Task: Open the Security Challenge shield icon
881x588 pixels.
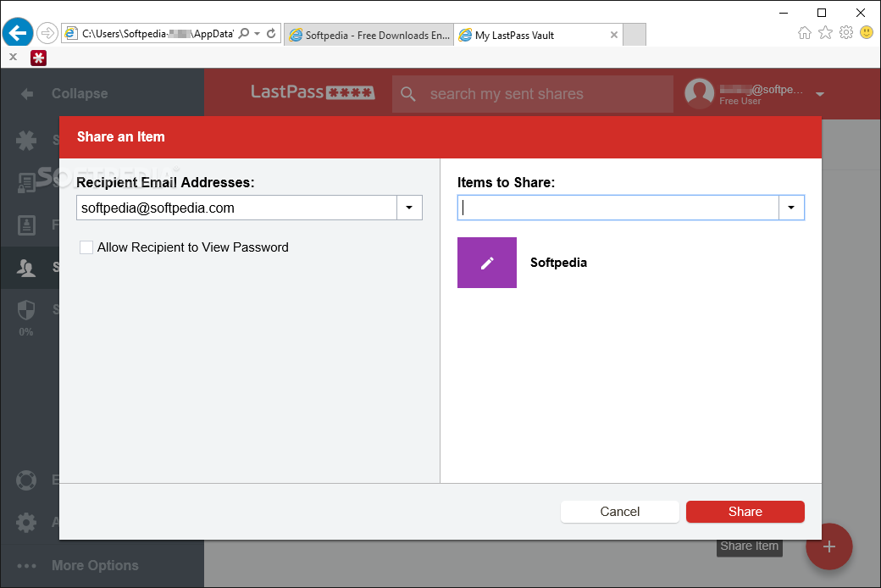Action: click(26, 310)
